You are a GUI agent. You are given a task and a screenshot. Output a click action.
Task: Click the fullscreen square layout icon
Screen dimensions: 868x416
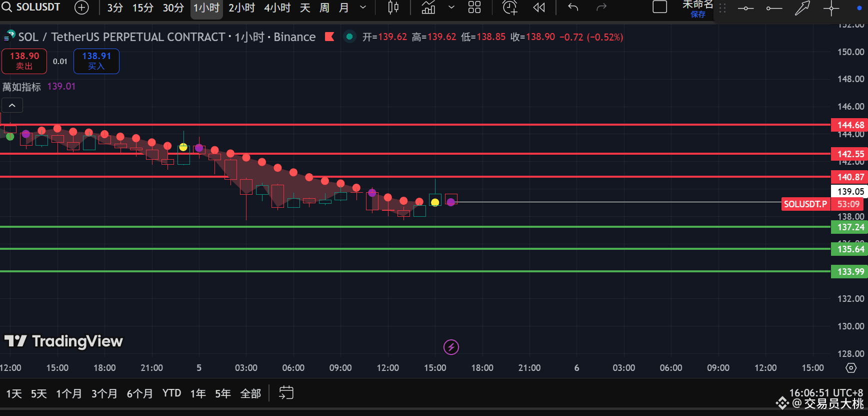click(660, 7)
